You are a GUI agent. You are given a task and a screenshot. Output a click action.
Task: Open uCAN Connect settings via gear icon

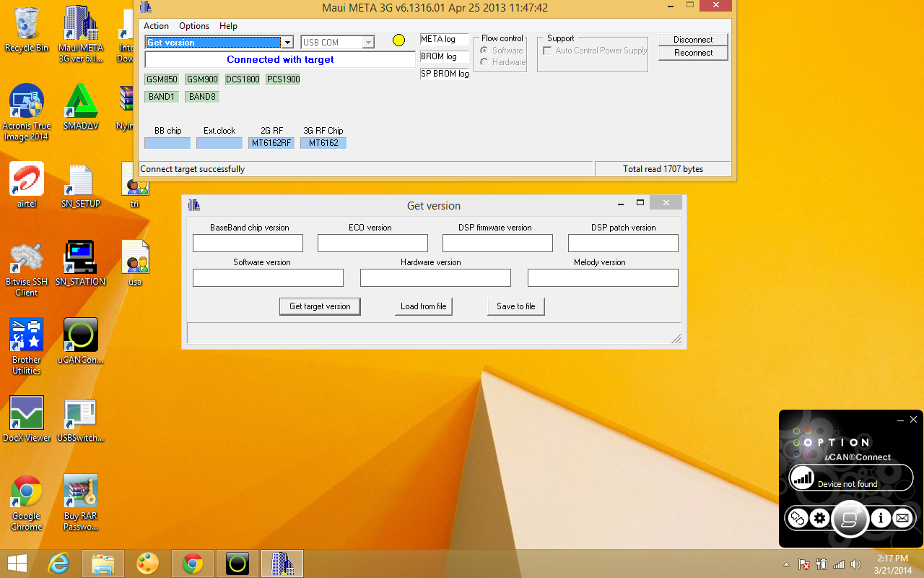[x=821, y=519]
